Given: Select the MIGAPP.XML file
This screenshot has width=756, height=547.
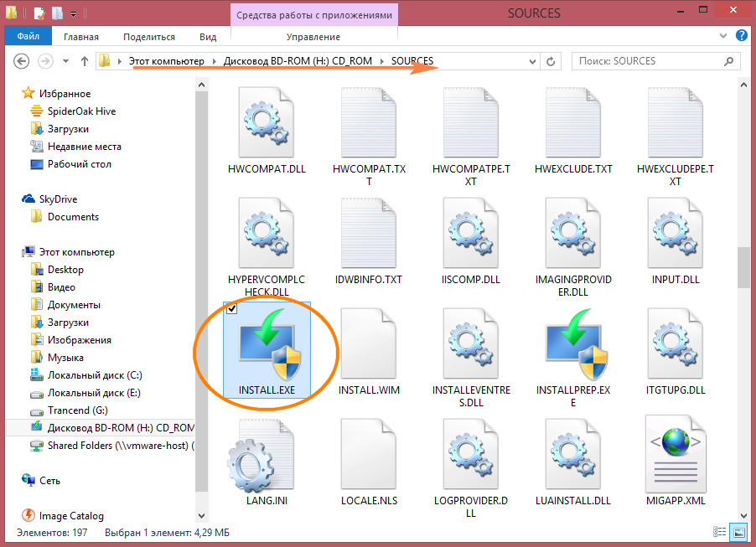Looking at the screenshot, I should (x=676, y=454).
